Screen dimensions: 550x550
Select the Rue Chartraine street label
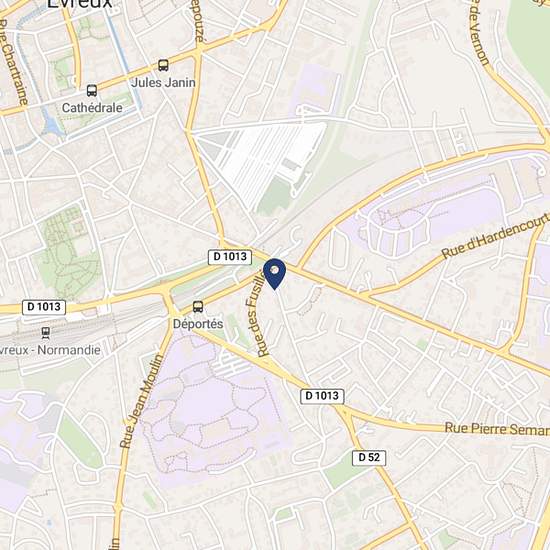(x=13, y=62)
